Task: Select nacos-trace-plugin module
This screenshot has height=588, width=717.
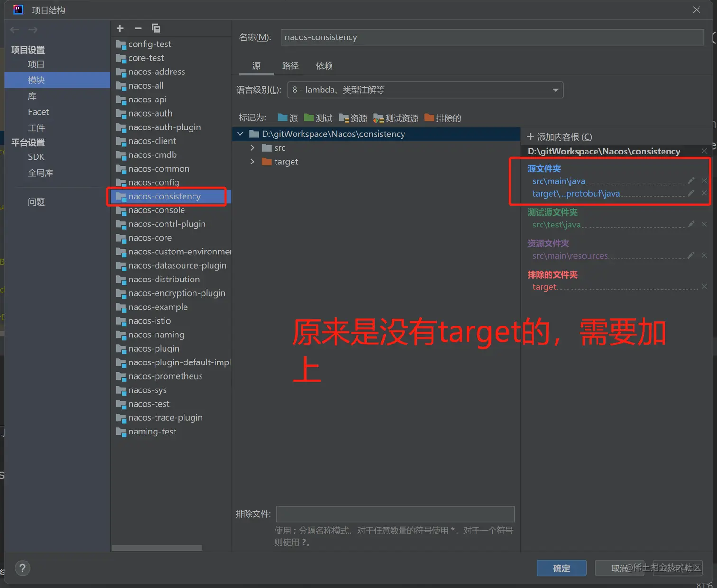Action: pos(165,418)
